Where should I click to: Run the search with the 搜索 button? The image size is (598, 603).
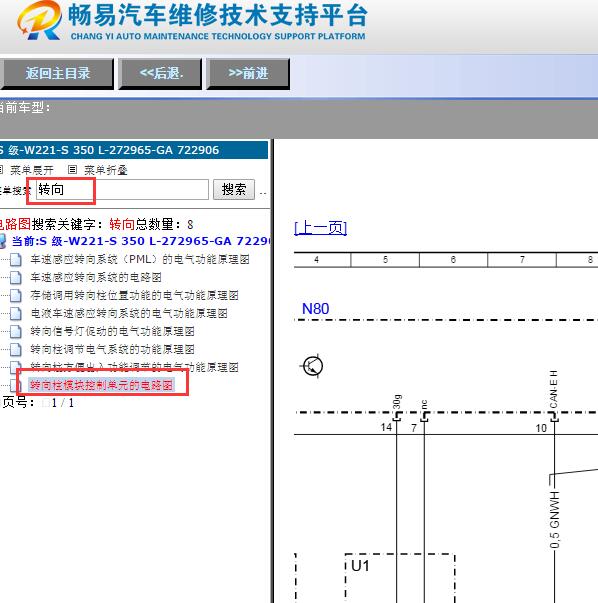(x=234, y=189)
